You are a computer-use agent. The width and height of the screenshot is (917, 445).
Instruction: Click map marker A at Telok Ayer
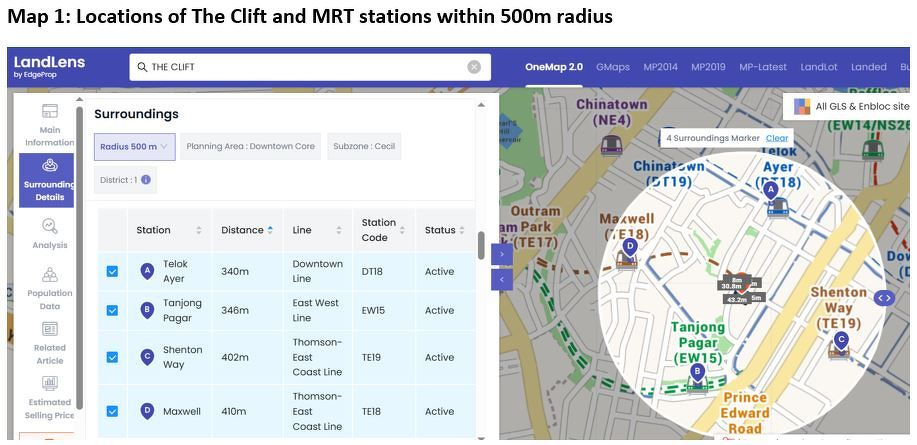[x=770, y=189]
